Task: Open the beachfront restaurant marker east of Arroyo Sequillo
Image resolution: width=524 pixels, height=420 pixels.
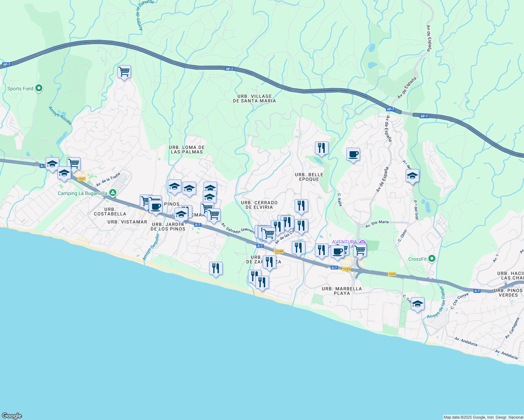Action: (216, 268)
